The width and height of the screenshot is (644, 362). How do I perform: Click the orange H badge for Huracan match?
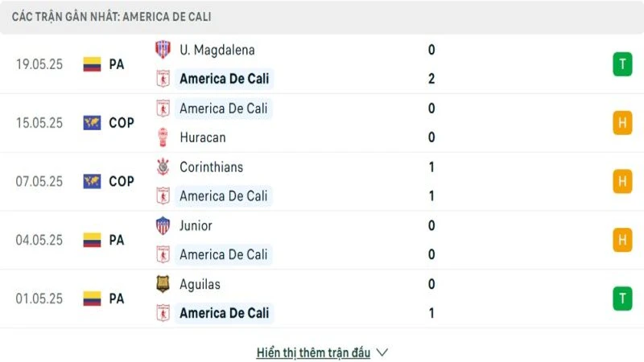tap(621, 123)
